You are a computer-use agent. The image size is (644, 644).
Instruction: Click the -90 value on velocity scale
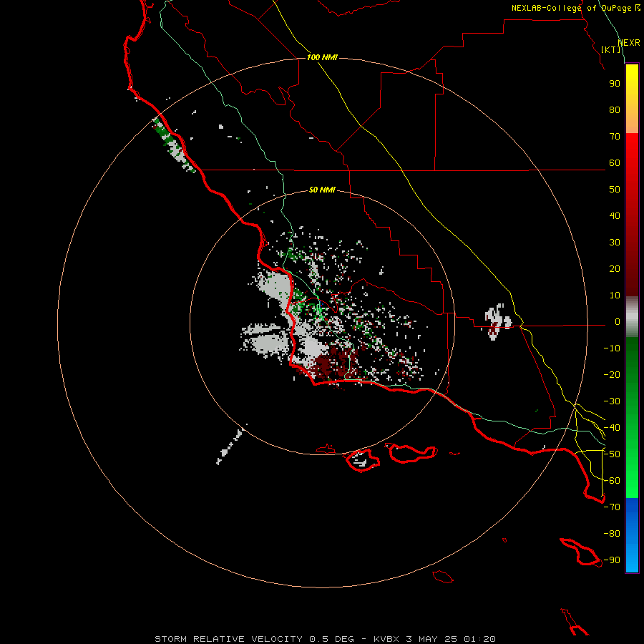pyautogui.click(x=612, y=560)
